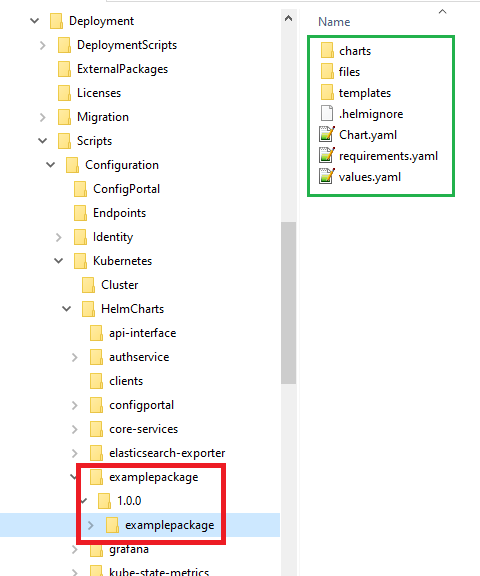The image size is (480, 576).
Task: Select the ExternalPackages folder icon
Action: (x=64, y=69)
